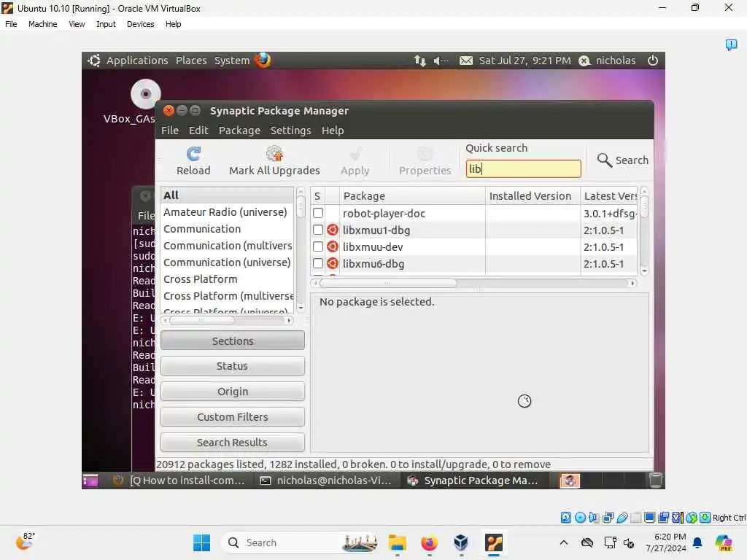Open Windows Start menu

[x=201, y=542]
